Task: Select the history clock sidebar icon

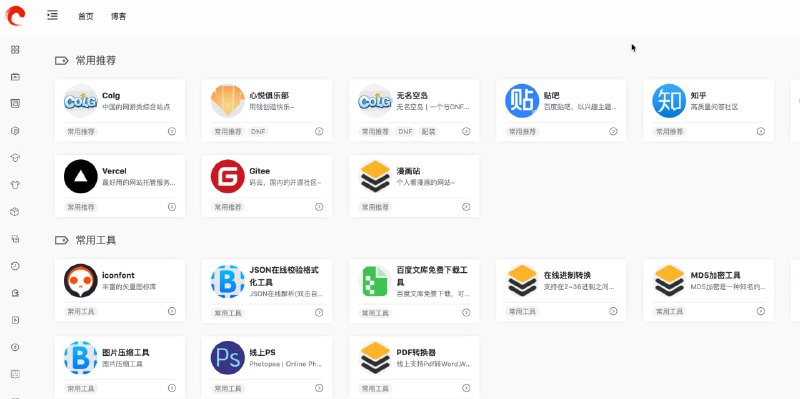Action: [x=15, y=266]
